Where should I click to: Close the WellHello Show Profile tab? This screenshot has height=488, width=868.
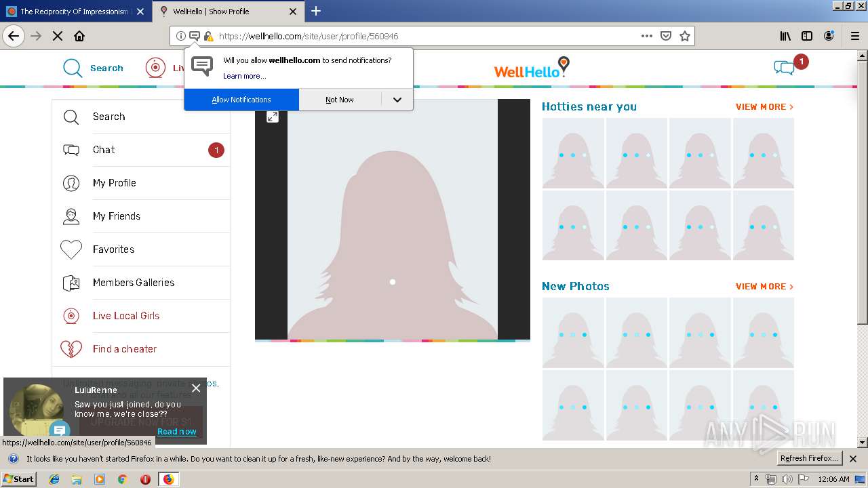click(x=293, y=12)
